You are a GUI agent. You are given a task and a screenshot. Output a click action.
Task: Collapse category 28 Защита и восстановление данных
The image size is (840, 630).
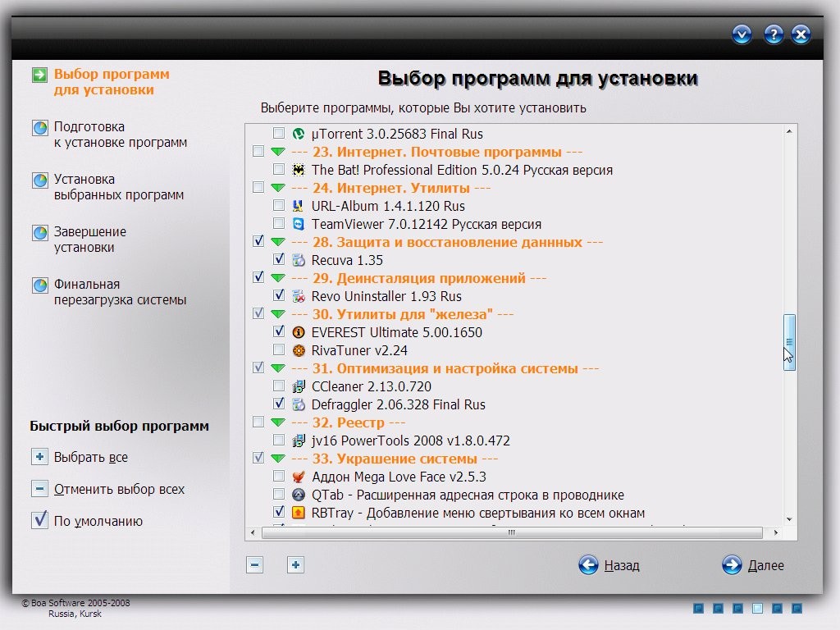(277, 242)
